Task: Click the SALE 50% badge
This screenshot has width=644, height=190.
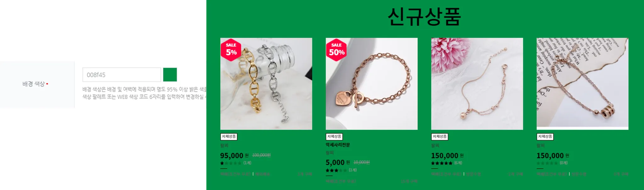Action: click(x=336, y=50)
